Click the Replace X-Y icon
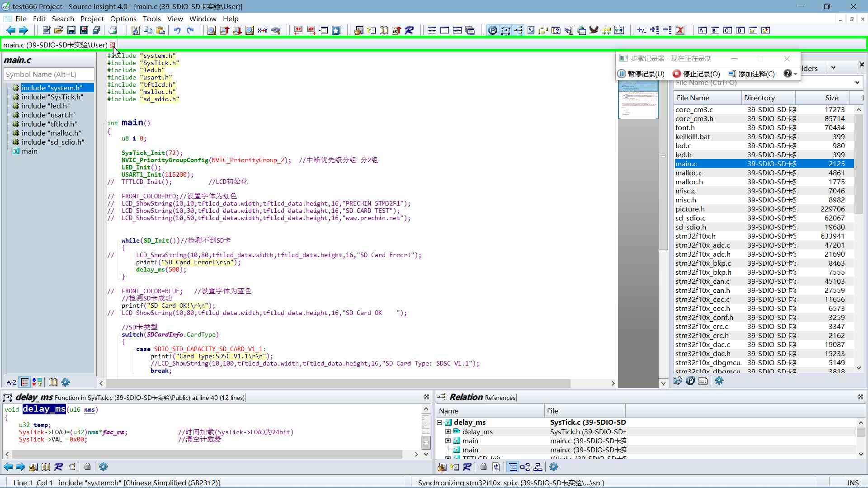Viewport: 868px width, 488px height. pos(262,30)
